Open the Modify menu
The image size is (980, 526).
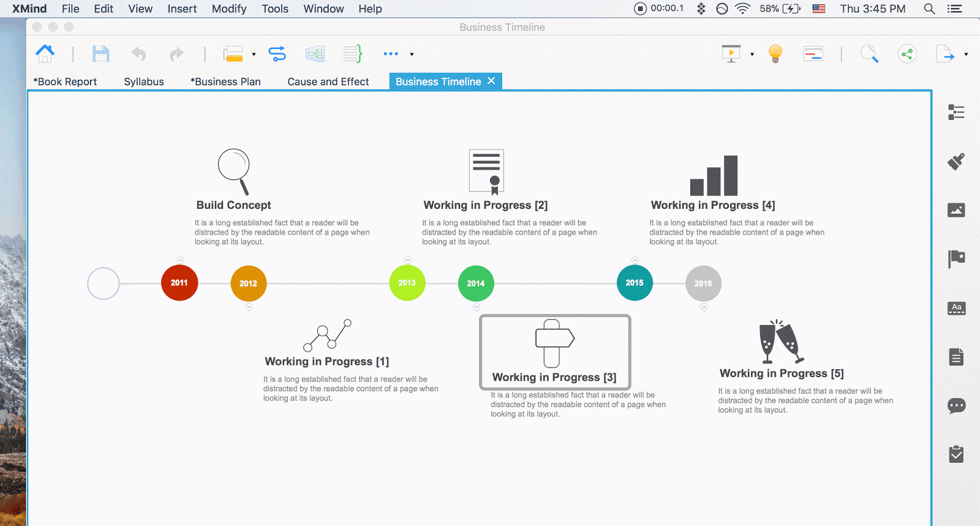pos(229,9)
